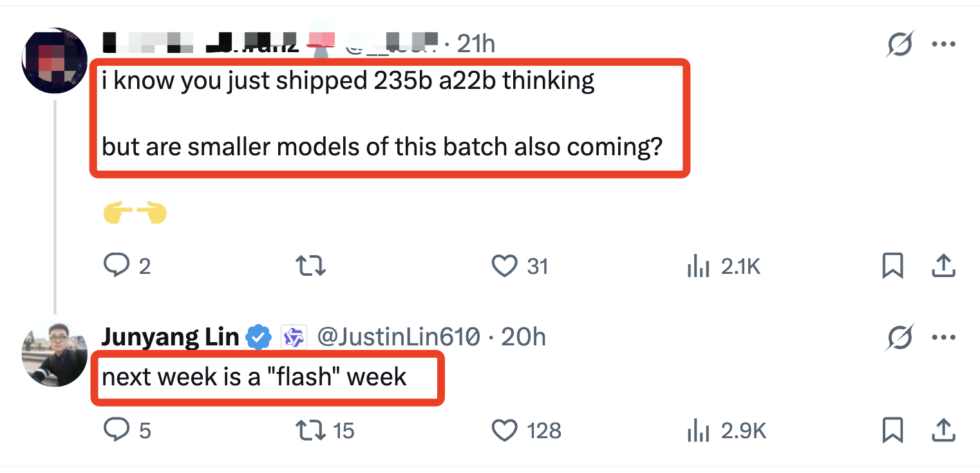Image resolution: width=980 pixels, height=473 pixels.
Task: Open Grok actions on the second tweet
Action: point(900,337)
